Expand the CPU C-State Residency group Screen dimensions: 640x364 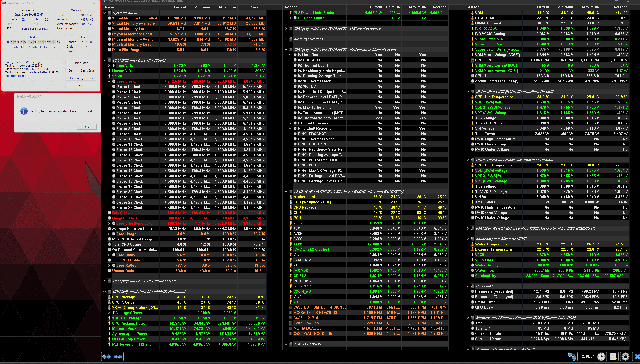coord(286,28)
